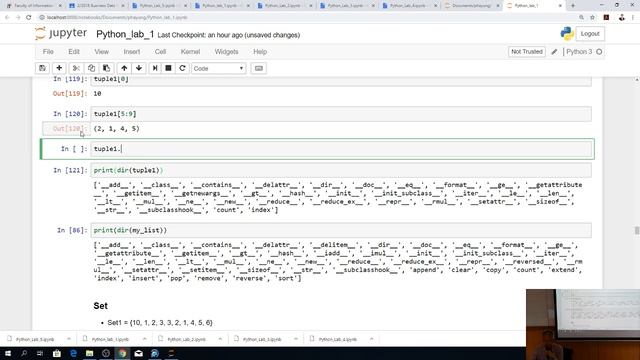Click the Set heading
The image size is (640, 360).
[x=100, y=306]
